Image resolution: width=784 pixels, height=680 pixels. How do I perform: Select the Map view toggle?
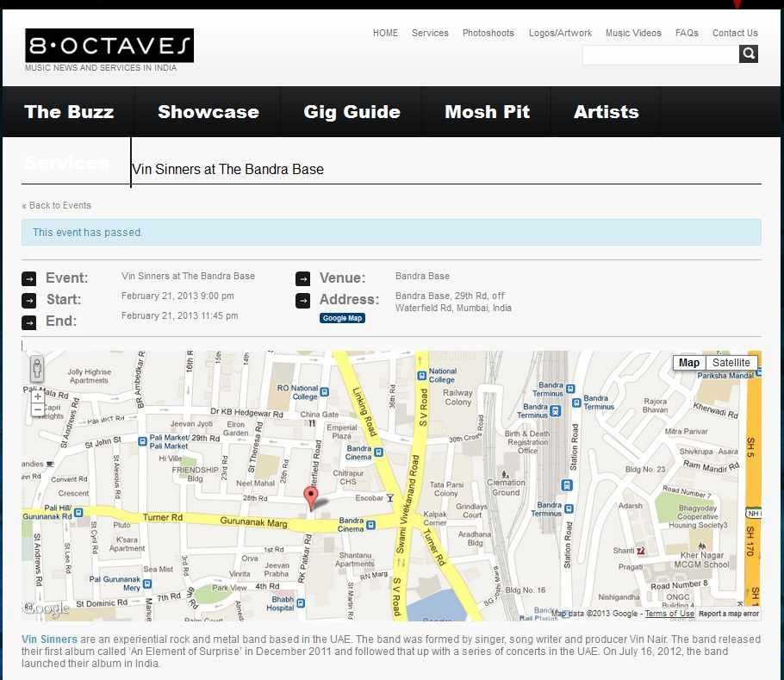[689, 363]
